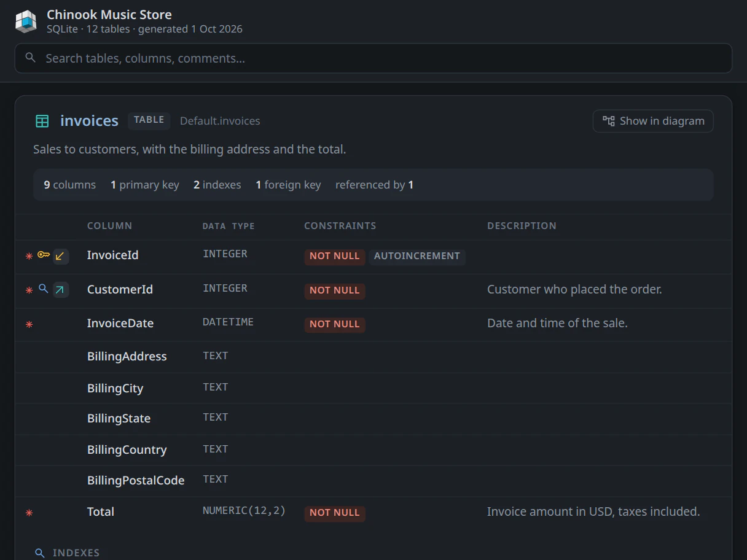Click the Chinook Music Store title
747x560 pixels.
[x=109, y=15]
